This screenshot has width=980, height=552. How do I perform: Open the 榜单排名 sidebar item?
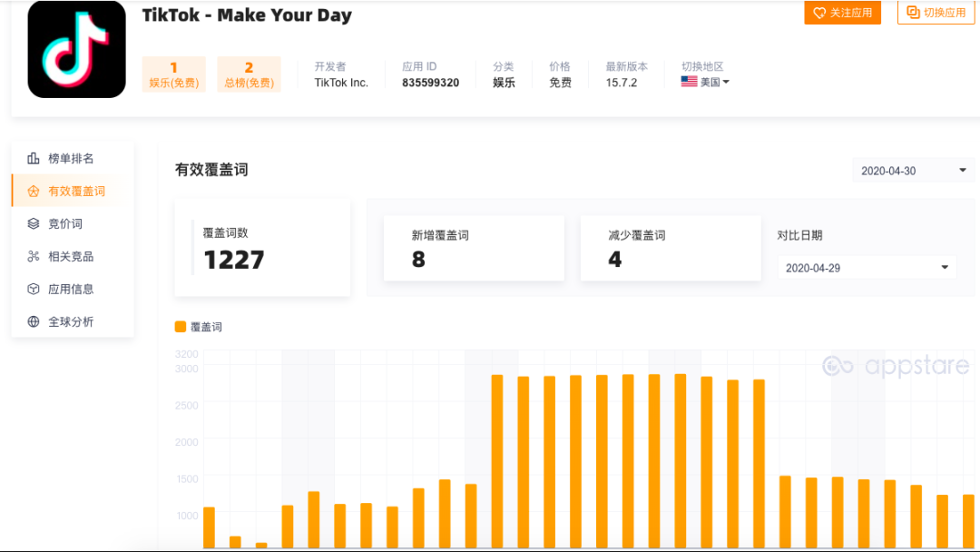73,158
